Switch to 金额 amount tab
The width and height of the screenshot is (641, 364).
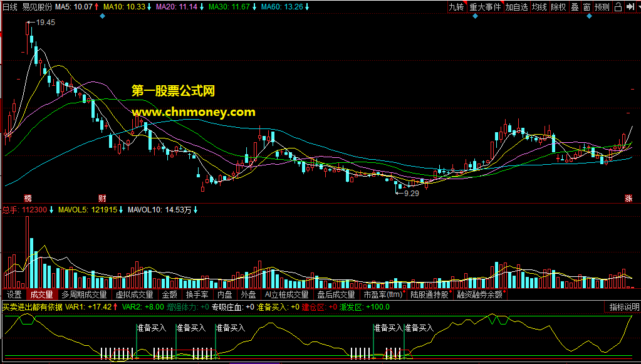(x=170, y=294)
